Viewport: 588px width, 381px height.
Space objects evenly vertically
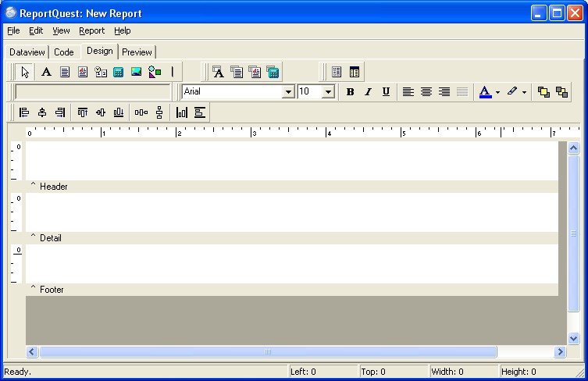(159, 112)
